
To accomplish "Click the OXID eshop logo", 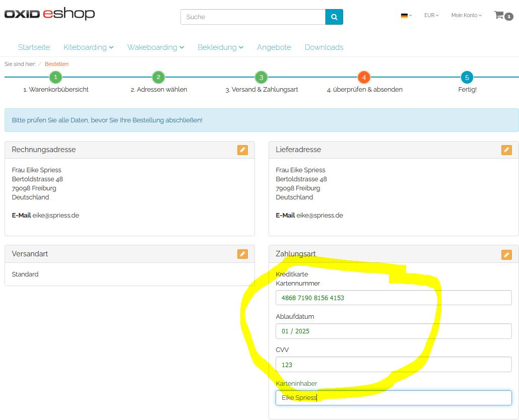I will [49, 14].
